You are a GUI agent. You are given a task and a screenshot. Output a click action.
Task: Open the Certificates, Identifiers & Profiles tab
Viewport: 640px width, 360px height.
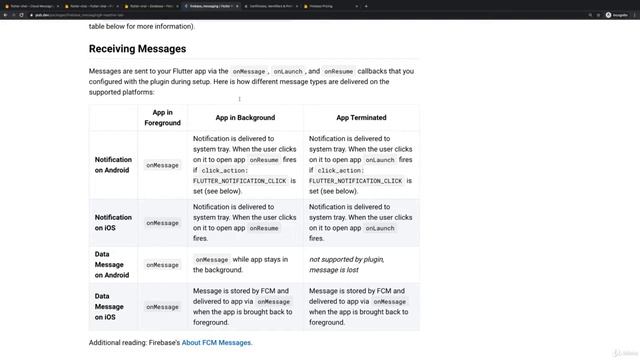pyautogui.click(x=270, y=6)
